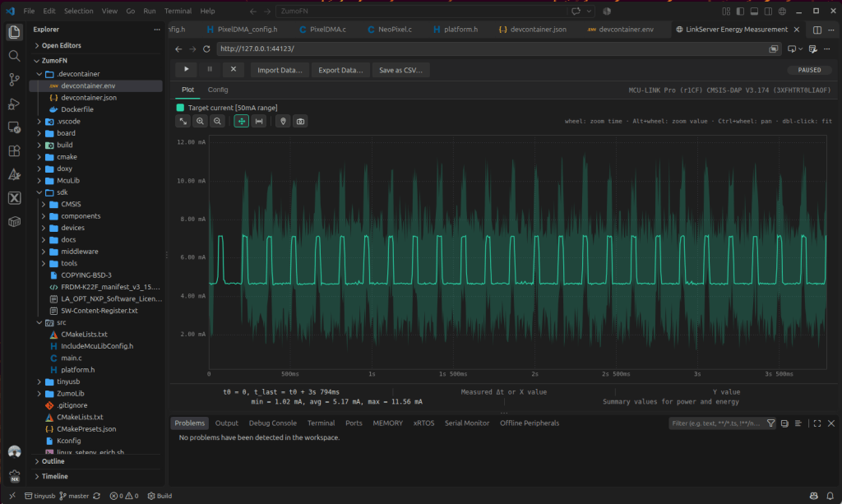
Task: Open the Remote Explorer view
Action: click(15, 127)
